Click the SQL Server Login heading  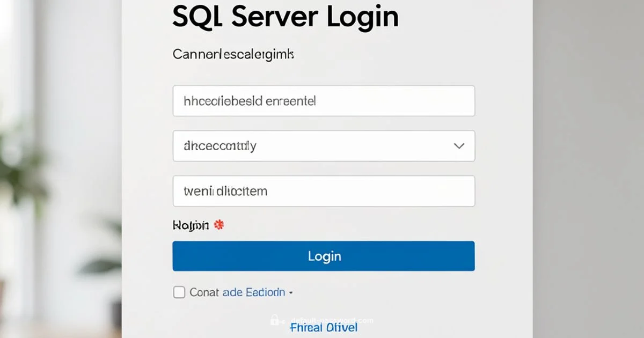tap(284, 17)
